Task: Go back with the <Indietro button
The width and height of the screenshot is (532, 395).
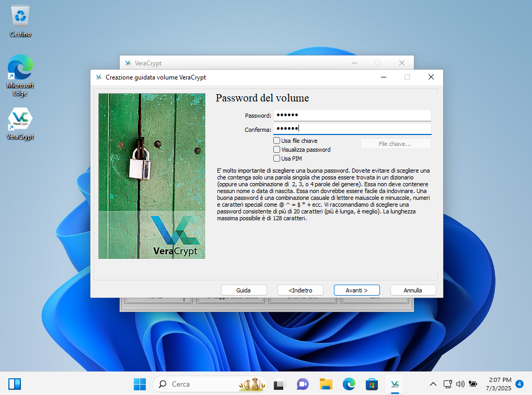Action: pyautogui.click(x=300, y=290)
